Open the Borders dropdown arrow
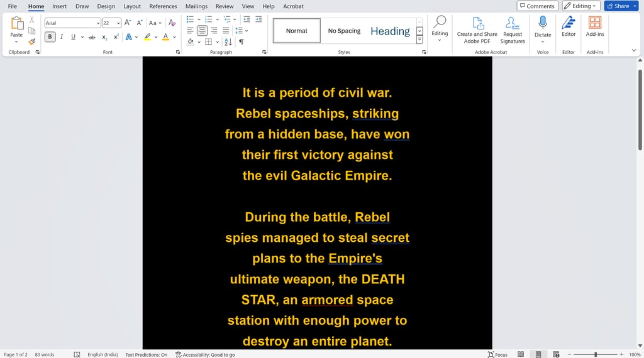Image resolution: width=644 pixels, height=358 pixels. click(x=217, y=42)
